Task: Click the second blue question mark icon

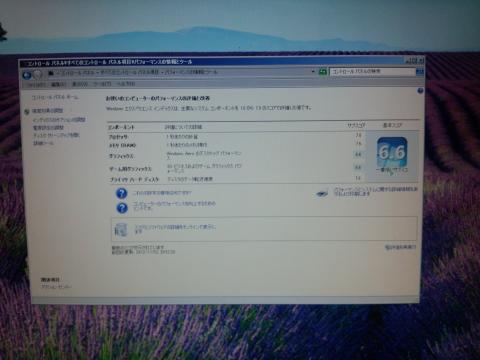Action: (122, 208)
